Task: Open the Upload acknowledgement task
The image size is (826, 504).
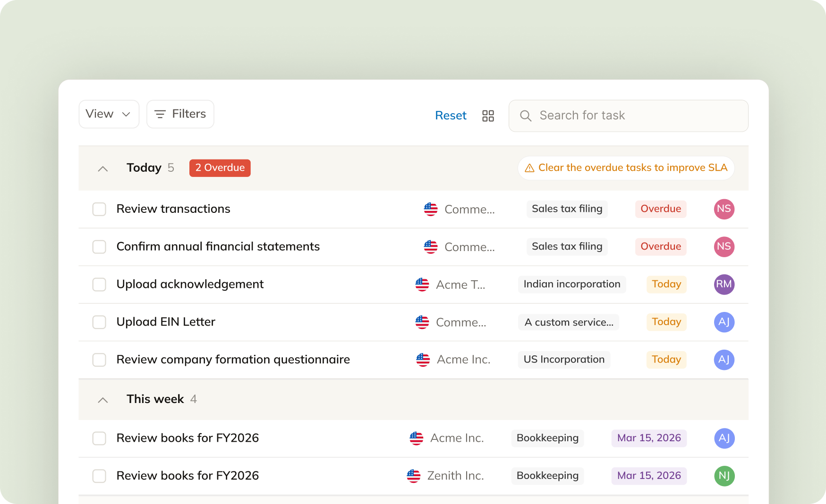Action: (x=190, y=285)
